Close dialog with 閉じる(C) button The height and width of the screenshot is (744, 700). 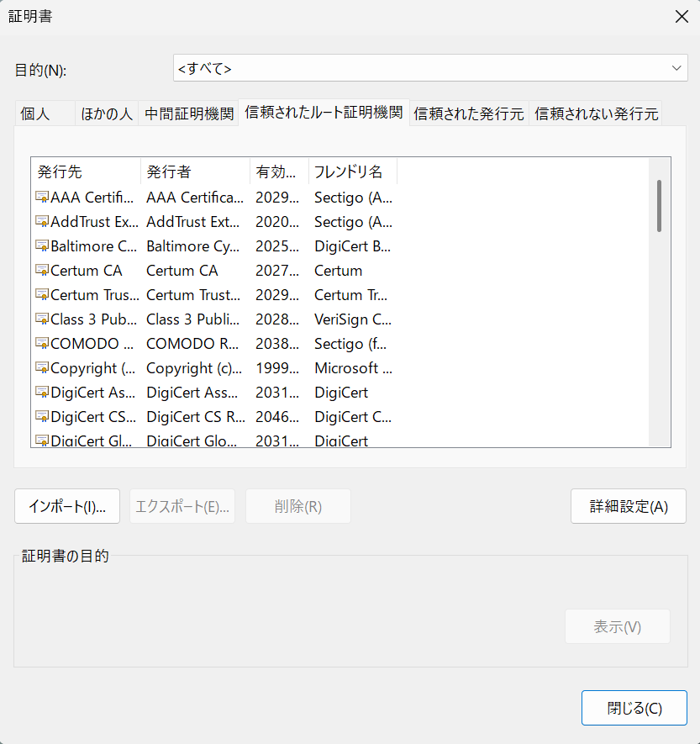[634, 708]
